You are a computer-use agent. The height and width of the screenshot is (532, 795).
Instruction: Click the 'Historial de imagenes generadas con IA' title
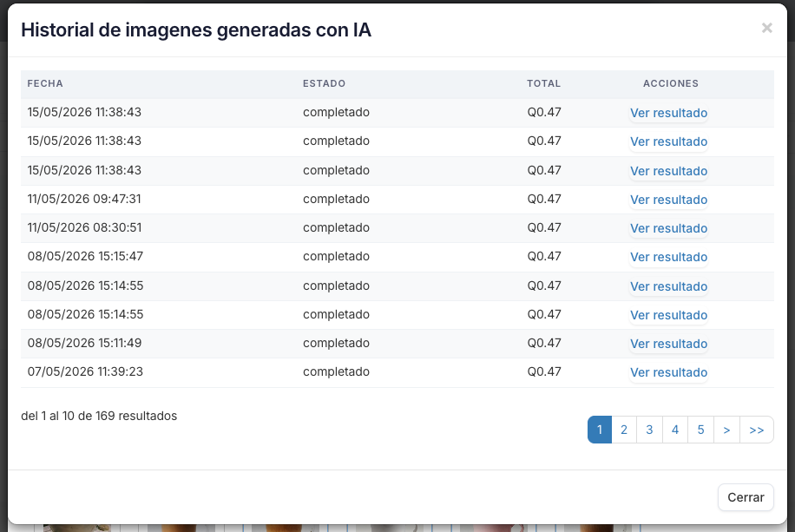click(196, 30)
